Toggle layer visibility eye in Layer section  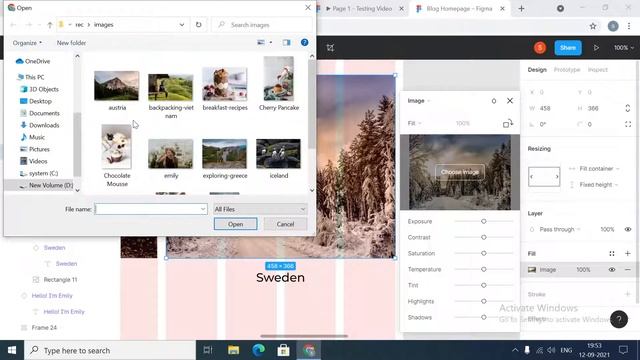click(628, 229)
